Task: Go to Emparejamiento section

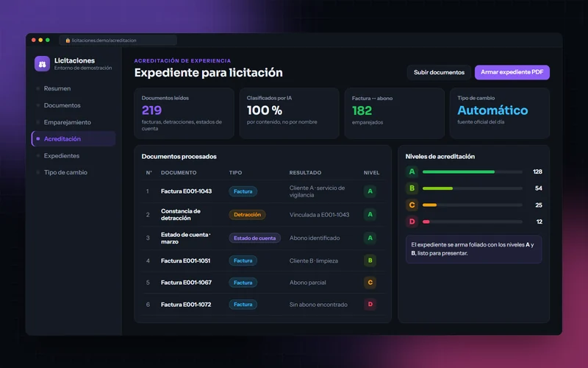Action: pyautogui.click(x=73, y=122)
